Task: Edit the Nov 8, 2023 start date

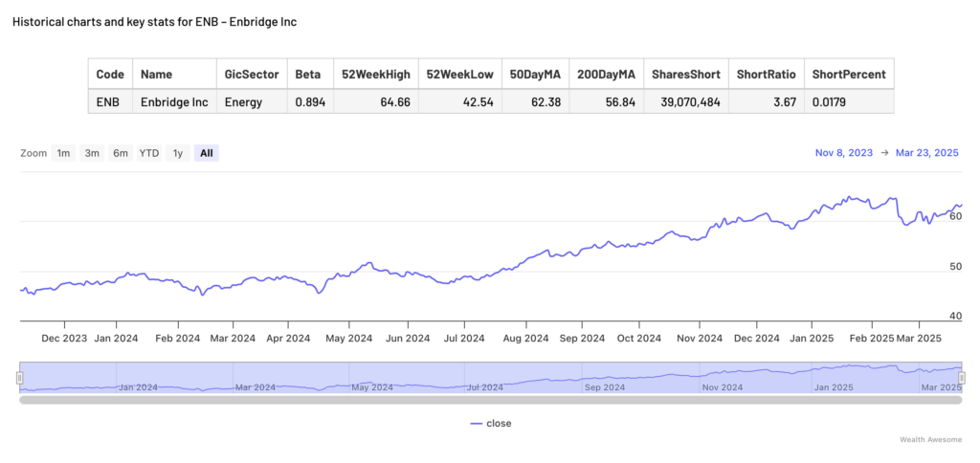Action: 844,153
